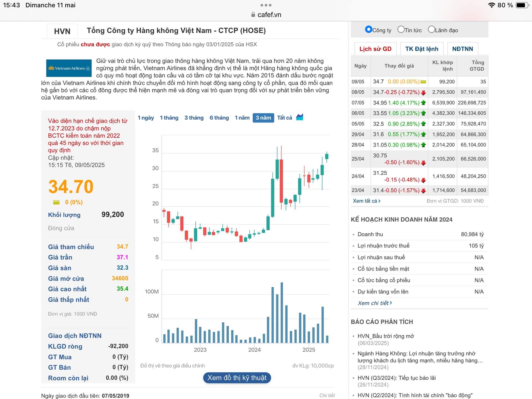The width and height of the screenshot is (532, 399).
Task: Expand Xem tất cả trading history
Action: [366, 201]
